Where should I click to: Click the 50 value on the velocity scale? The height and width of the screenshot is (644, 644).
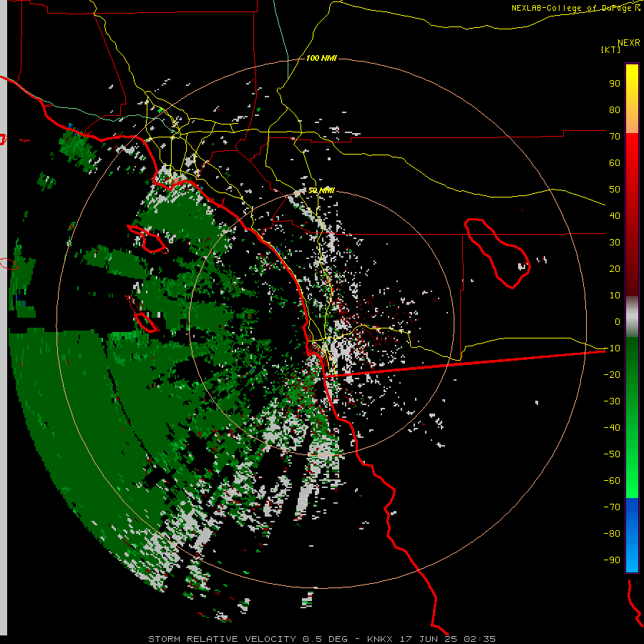click(x=615, y=190)
